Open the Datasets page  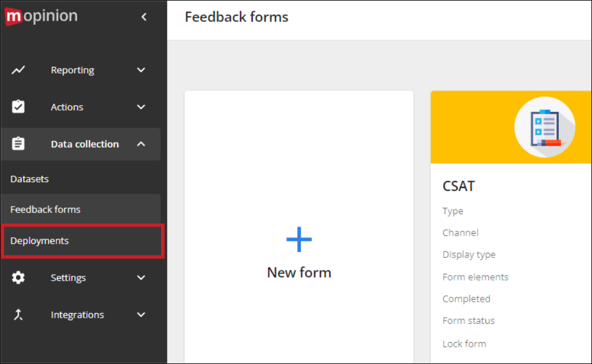30,178
